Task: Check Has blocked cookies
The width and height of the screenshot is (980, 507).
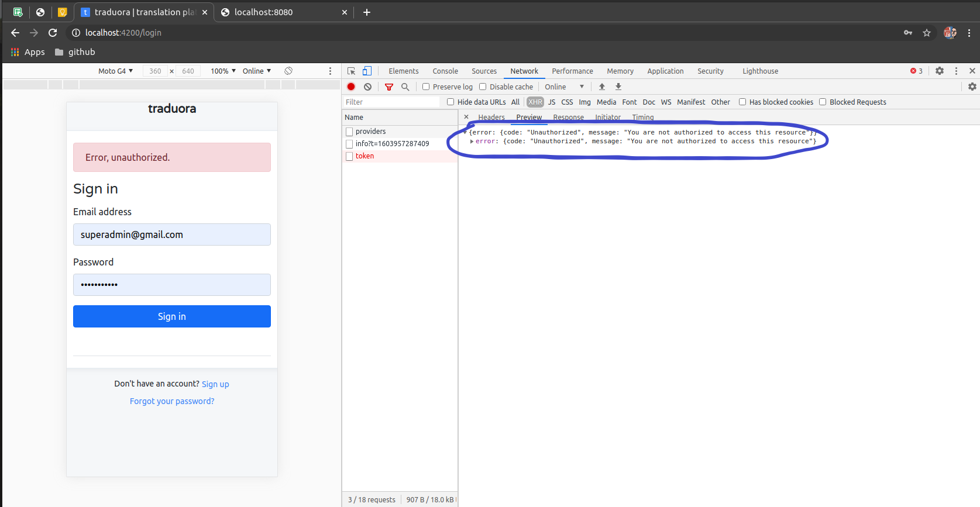Action: click(x=742, y=102)
